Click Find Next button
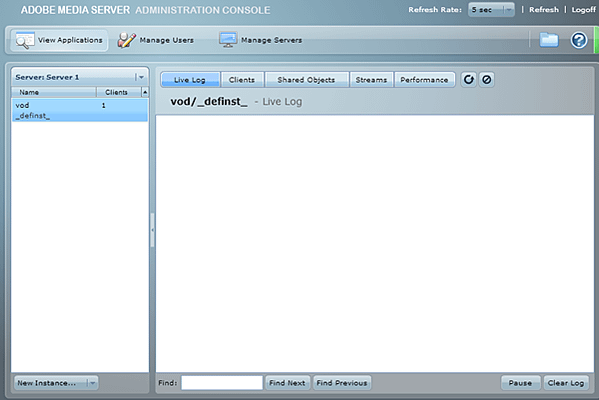This screenshot has height=400, width=599. (x=287, y=383)
